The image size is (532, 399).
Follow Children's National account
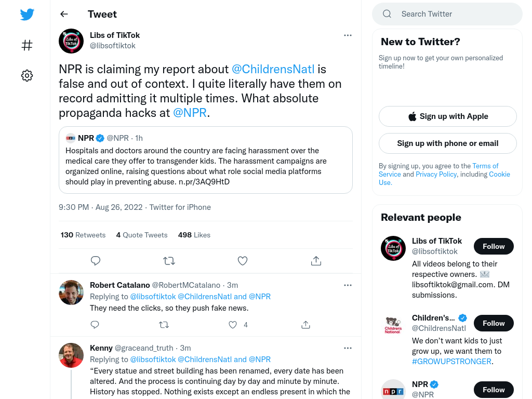tap(494, 323)
